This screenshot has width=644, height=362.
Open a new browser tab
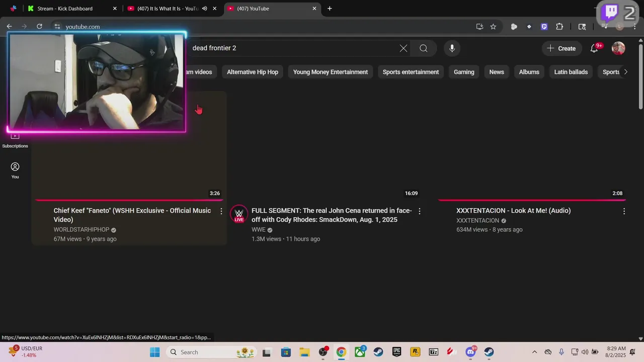[330, 9]
